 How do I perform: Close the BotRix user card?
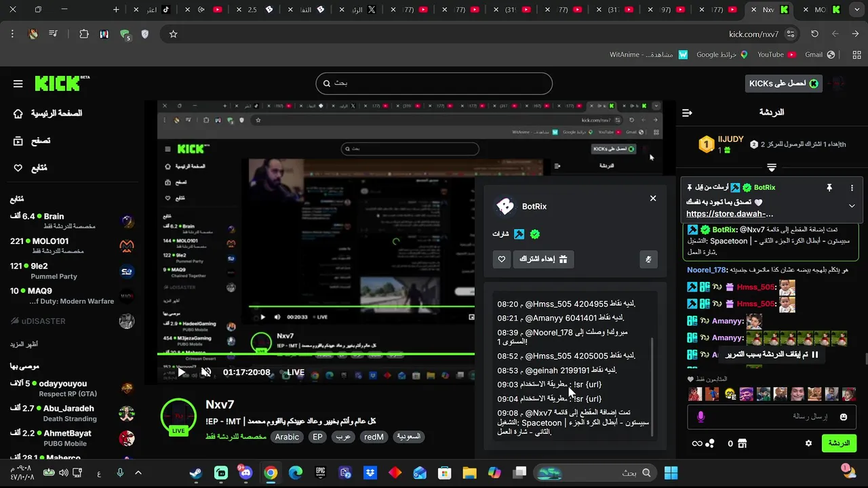[653, 199]
